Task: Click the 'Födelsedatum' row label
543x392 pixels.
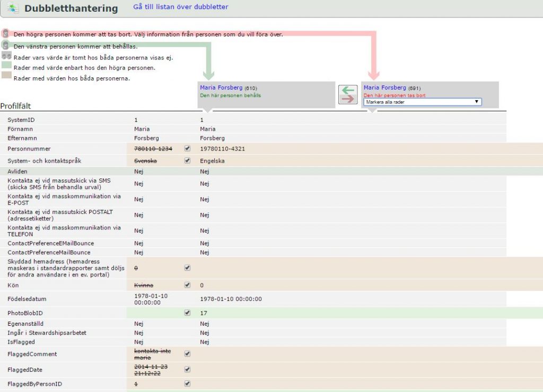Action: coord(27,299)
